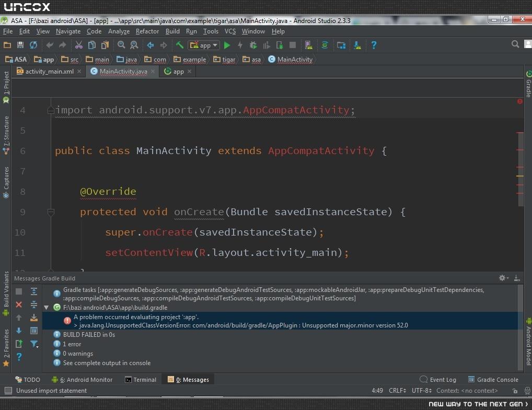Click the Debug app bug icon

[x=253, y=45]
